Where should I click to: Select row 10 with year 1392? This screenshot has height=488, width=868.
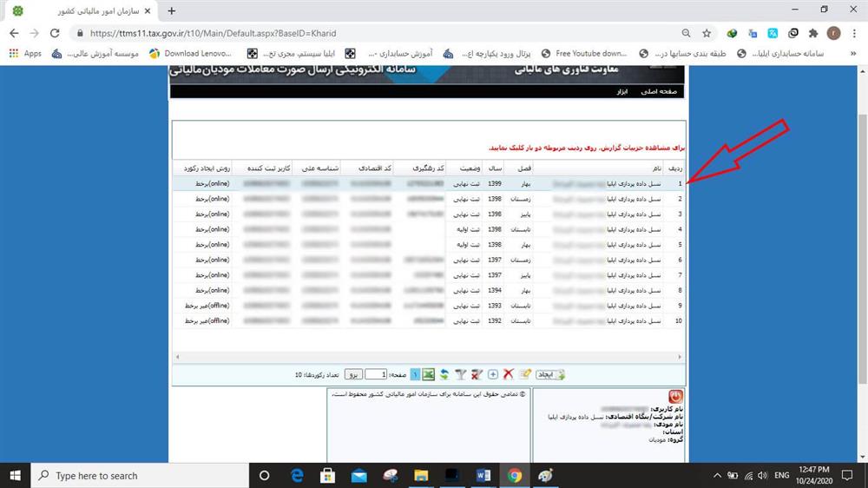pyautogui.click(x=429, y=320)
